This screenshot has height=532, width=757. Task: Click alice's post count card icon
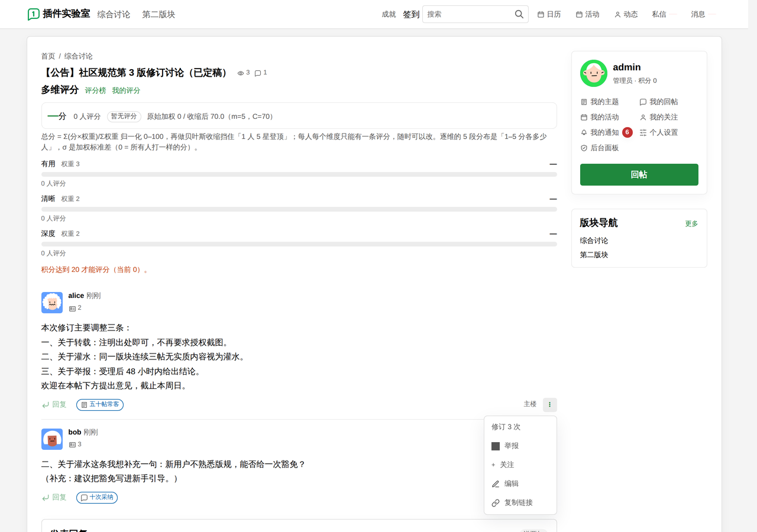72,309
